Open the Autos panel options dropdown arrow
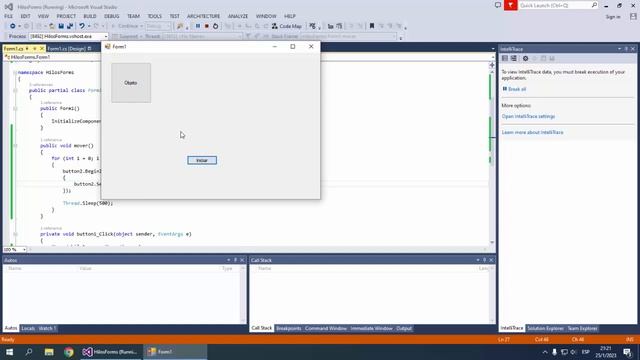Viewport: 640px width, 360px height. click(x=229, y=260)
